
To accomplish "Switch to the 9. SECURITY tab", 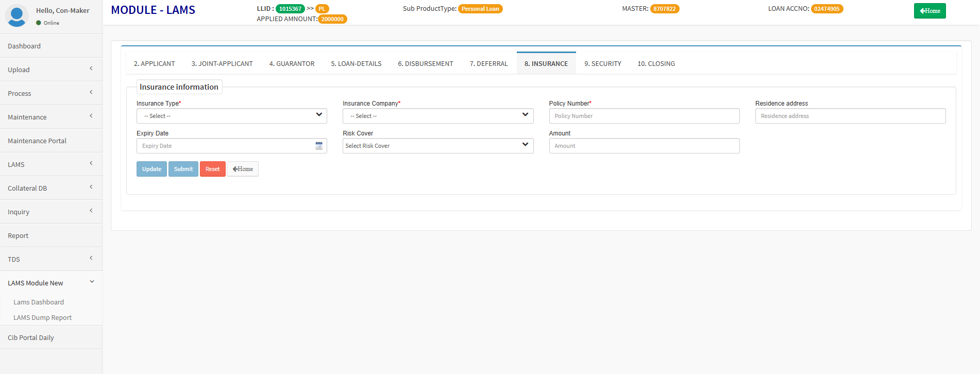I will (602, 64).
